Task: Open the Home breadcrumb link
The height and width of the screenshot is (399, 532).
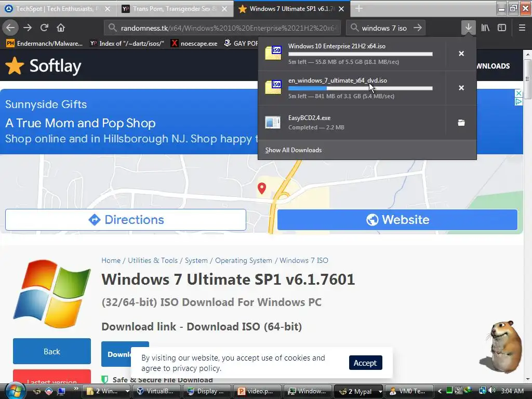Action: [x=111, y=260]
